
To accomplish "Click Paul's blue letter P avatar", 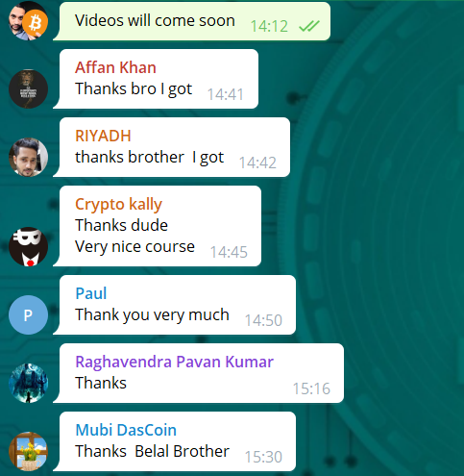I will click(28, 315).
